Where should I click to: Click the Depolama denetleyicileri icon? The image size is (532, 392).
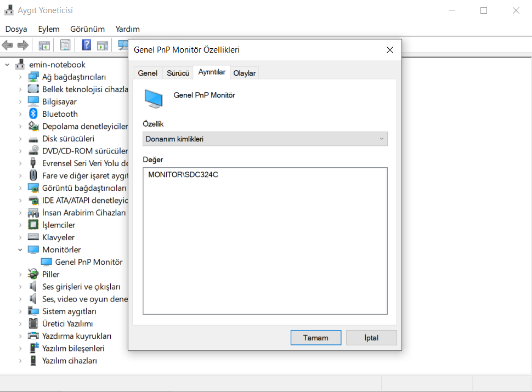[33, 126]
